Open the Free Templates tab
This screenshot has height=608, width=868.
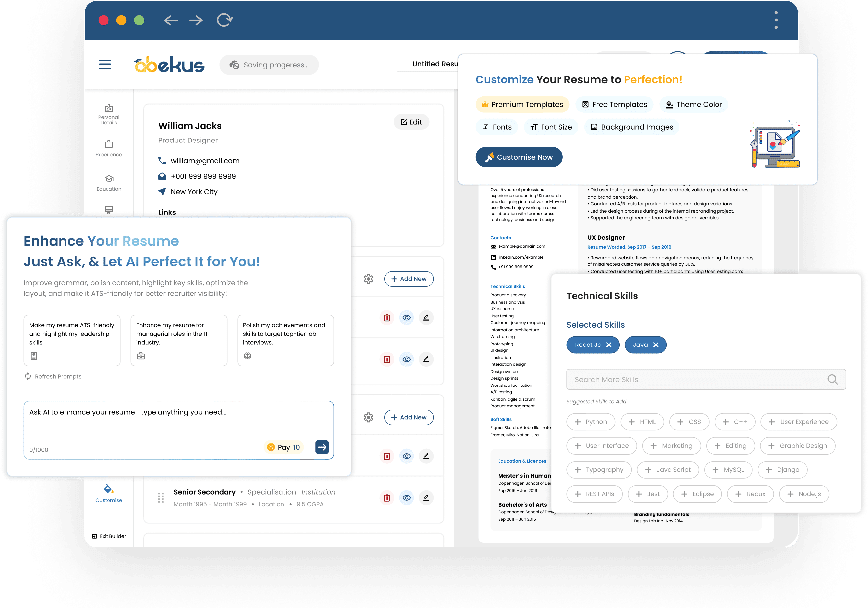click(x=615, y=104)
